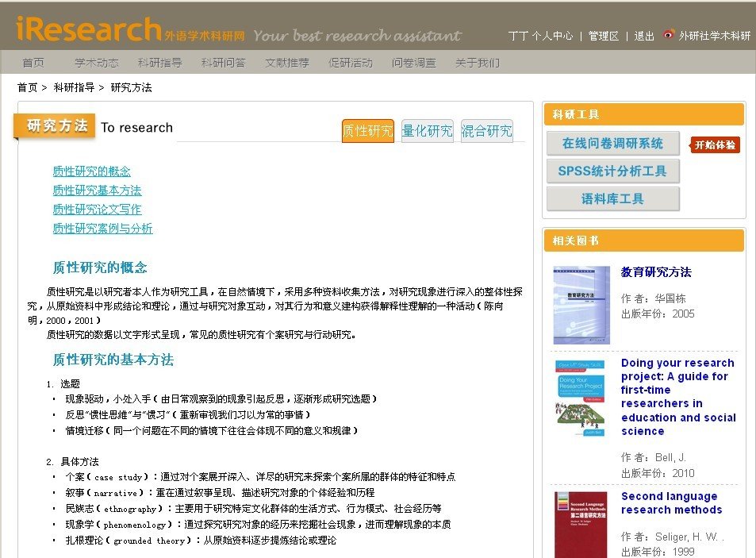Open the 教育研究方法 book title link
Screen dimensions: 756x558
[x=656, y=272]
